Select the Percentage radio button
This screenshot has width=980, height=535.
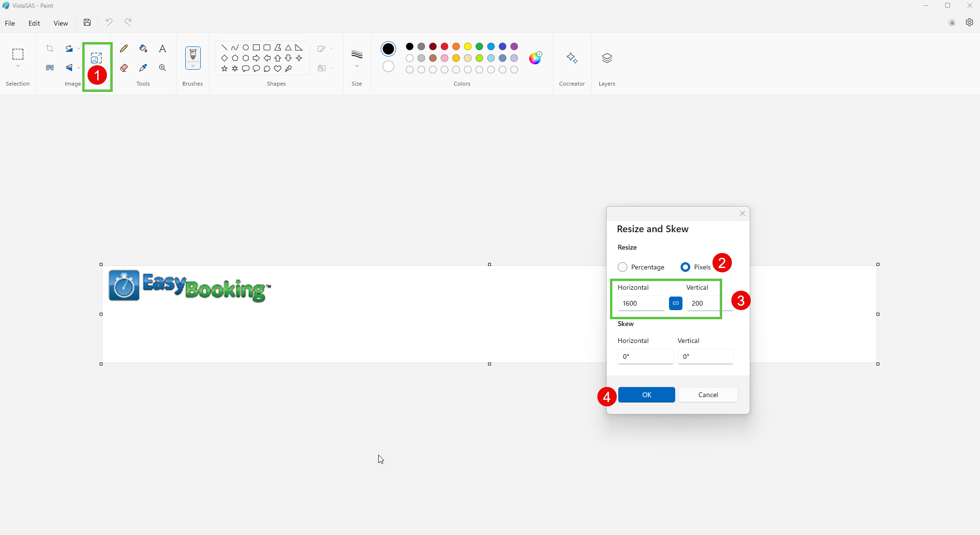coord(623,267)
